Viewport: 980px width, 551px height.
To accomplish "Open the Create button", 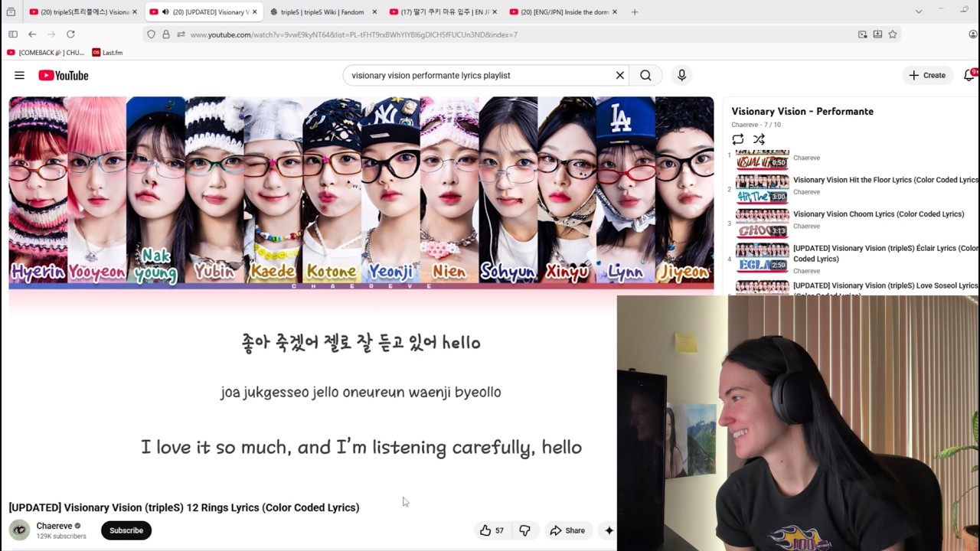I will point(927,75).
